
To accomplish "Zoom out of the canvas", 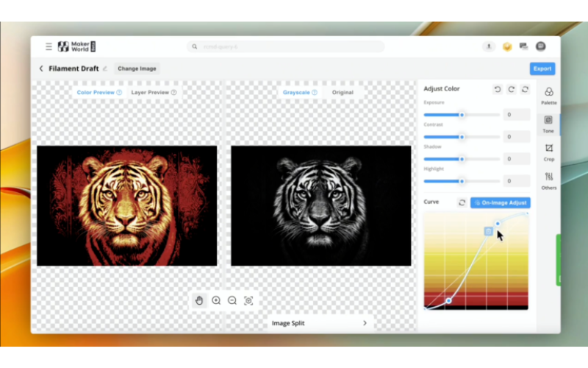I will (232, 300).
